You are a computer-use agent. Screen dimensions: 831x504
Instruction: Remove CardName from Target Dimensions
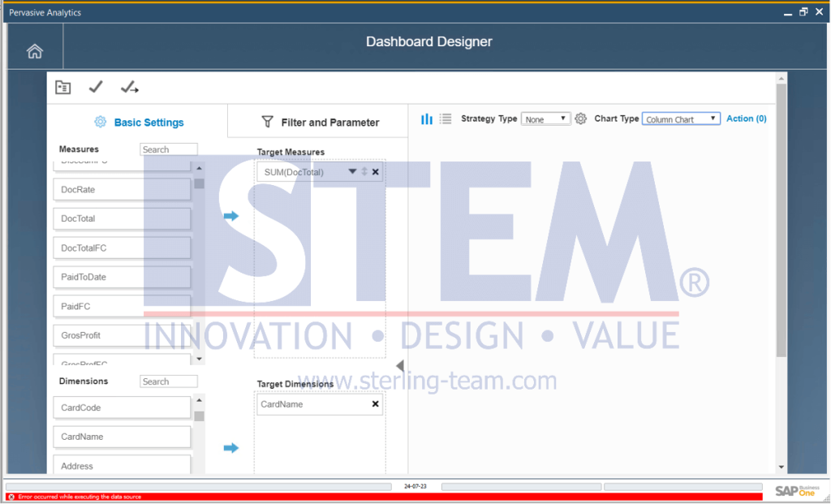[x=375, y=403]
